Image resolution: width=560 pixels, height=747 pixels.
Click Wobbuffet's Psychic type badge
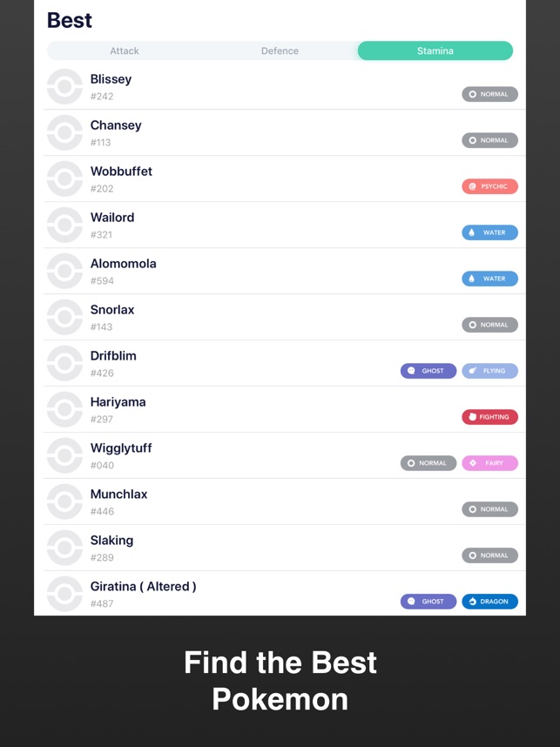489,186
